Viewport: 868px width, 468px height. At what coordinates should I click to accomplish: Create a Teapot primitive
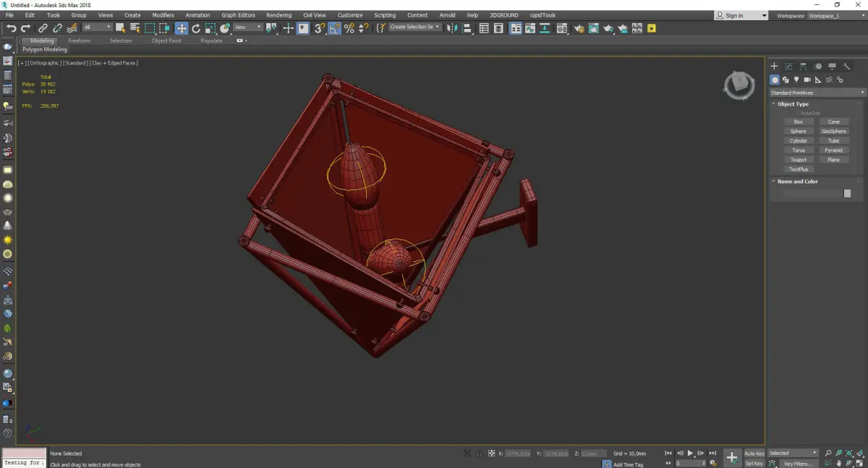(x=799, y=160)
